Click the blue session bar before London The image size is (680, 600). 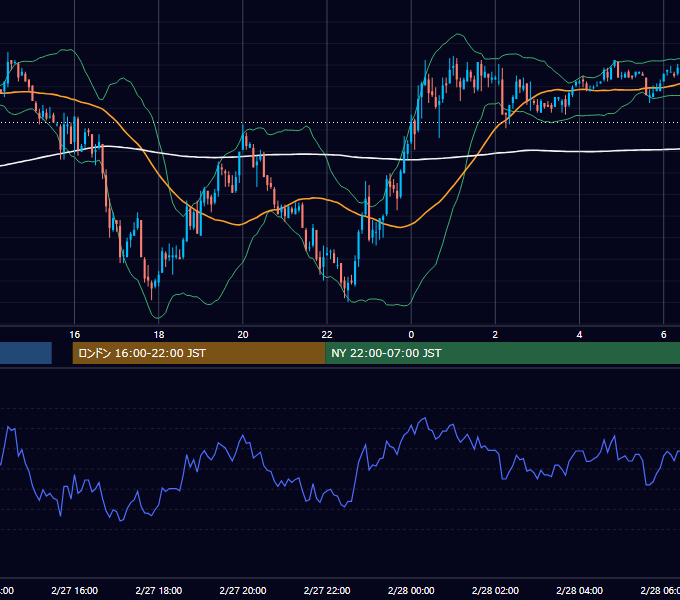click(x=26, y=353)
